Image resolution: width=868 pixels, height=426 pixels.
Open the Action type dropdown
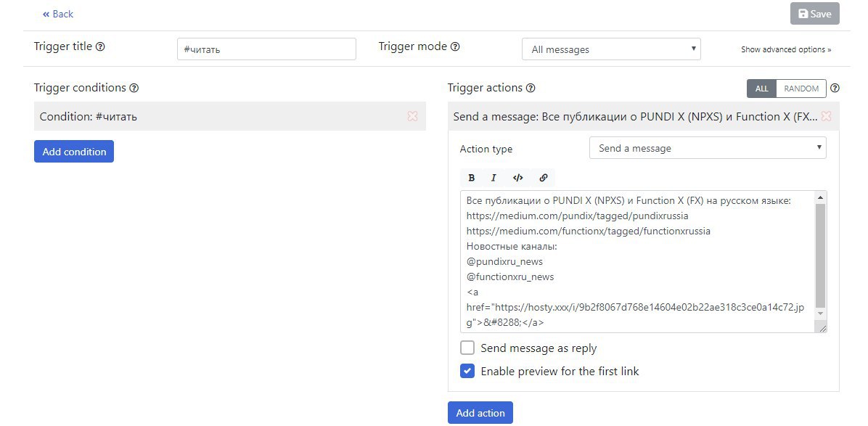click(x=708, y=148)
